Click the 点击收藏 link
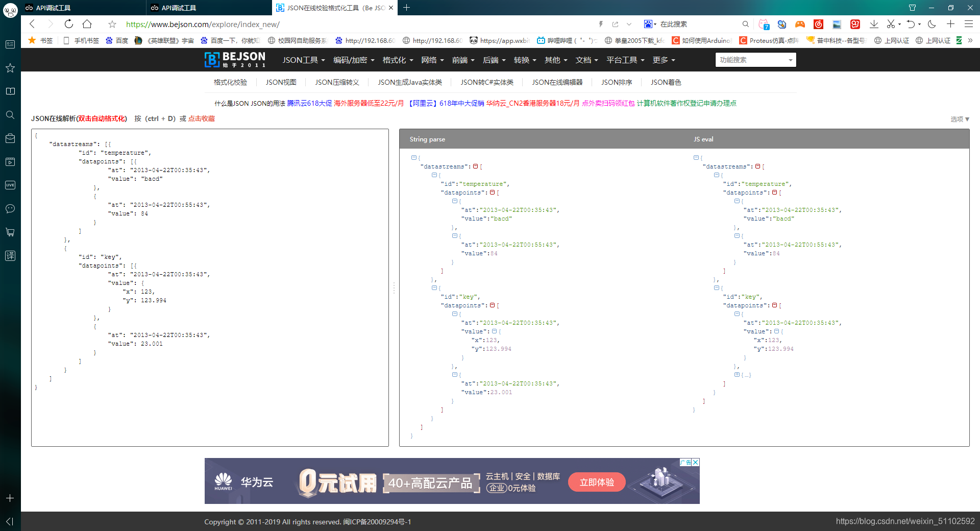The height and width of the screenshot is (531, 980). pyautogui.click(x=202, y=118)
